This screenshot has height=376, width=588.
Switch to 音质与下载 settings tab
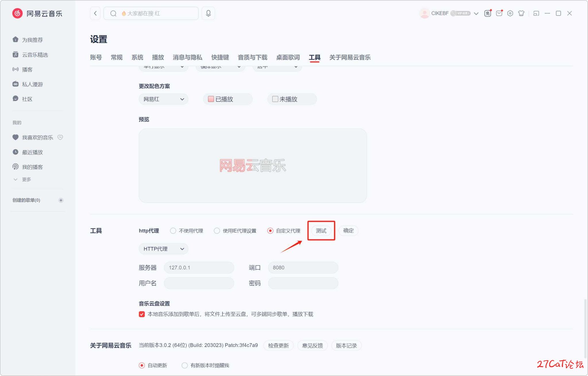pyautogui.click(x=253, y=57)
